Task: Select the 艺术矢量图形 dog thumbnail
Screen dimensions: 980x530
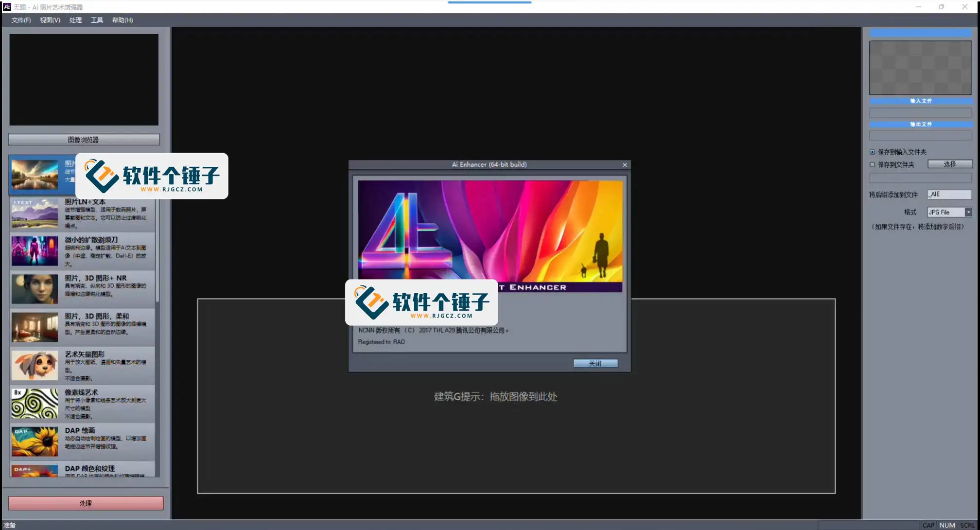Action: (35, 365)
